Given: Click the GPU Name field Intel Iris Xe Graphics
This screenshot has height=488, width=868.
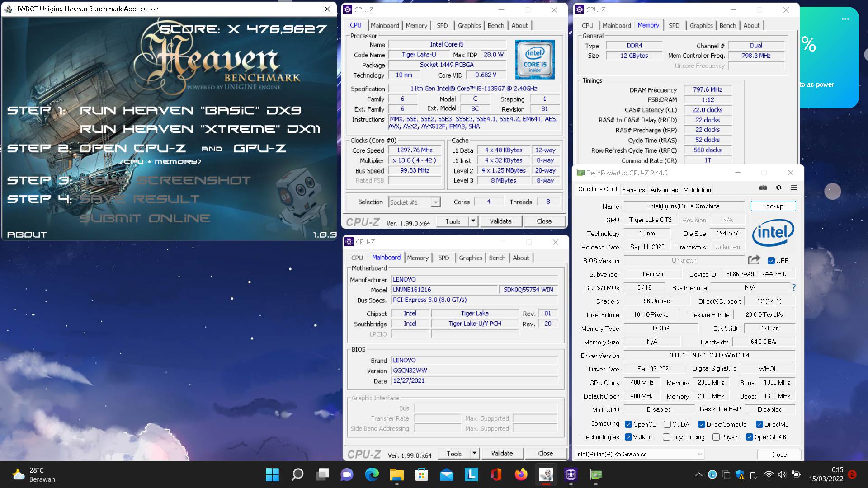Looking at the screenshot, I should (684, 206).
